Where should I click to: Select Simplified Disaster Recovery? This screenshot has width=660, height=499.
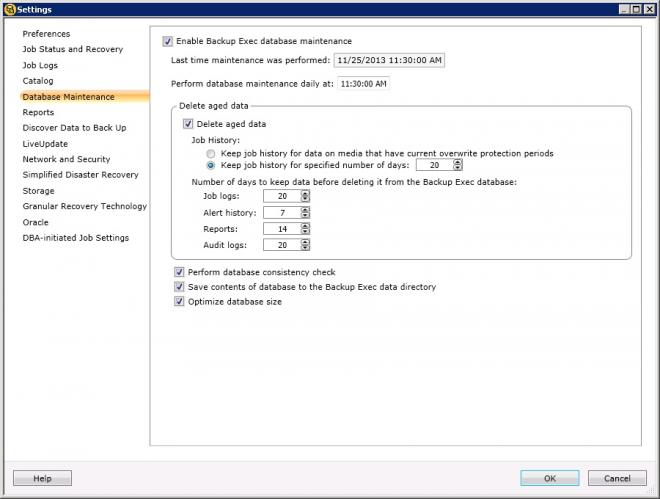80,175
